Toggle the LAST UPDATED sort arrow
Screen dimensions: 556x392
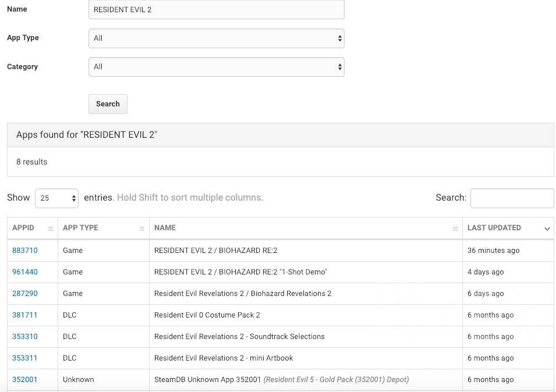coord(547,229)
